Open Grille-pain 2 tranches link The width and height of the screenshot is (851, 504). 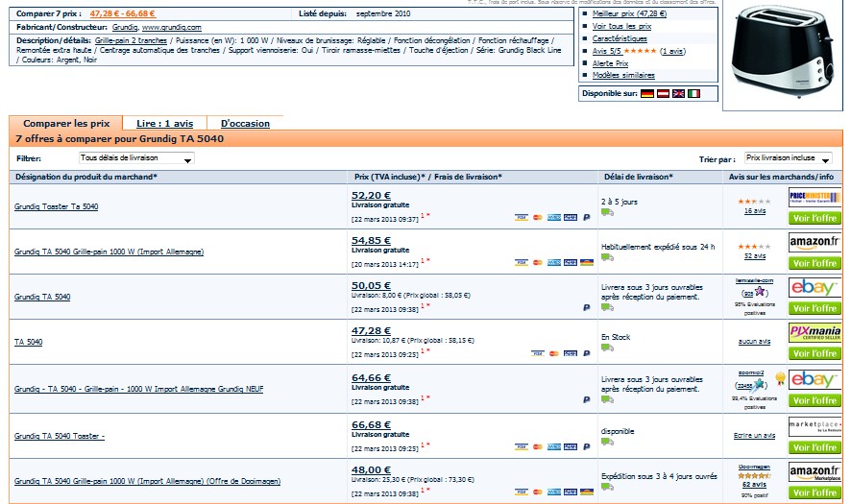[131, 40]
